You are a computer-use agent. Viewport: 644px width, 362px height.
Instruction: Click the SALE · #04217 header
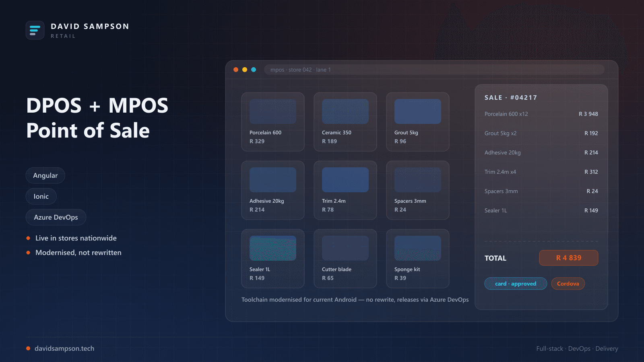pos(511,97)
